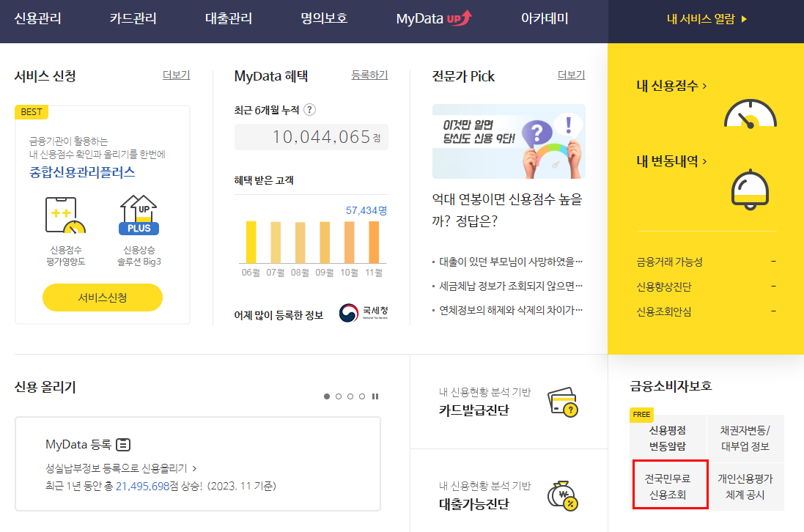This screenshot has height=532, width=804.
Task: Open the 신용관리 menu
Action: (37, 19)
